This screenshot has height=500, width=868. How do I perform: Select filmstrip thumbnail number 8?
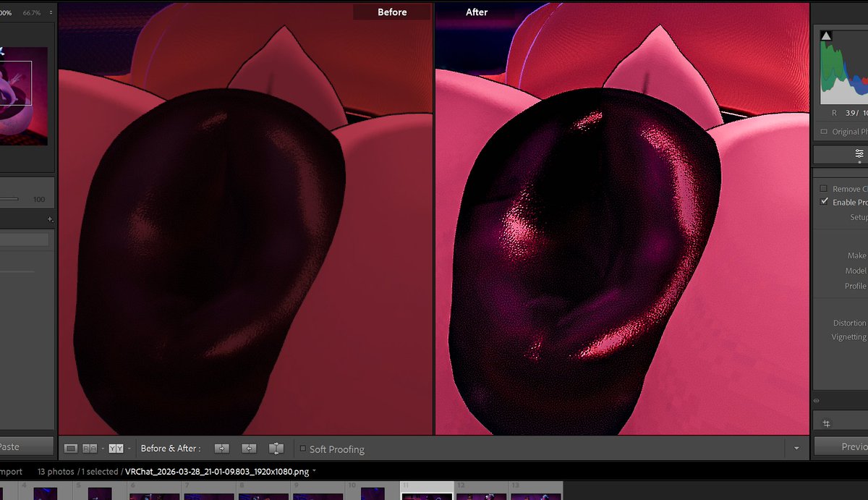tap(263, 492)
